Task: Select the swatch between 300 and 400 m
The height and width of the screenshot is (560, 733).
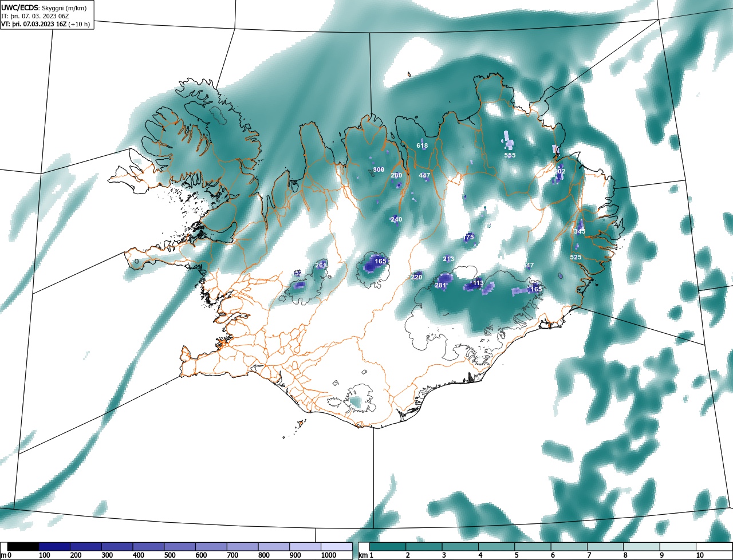Action: click(117, 547)
